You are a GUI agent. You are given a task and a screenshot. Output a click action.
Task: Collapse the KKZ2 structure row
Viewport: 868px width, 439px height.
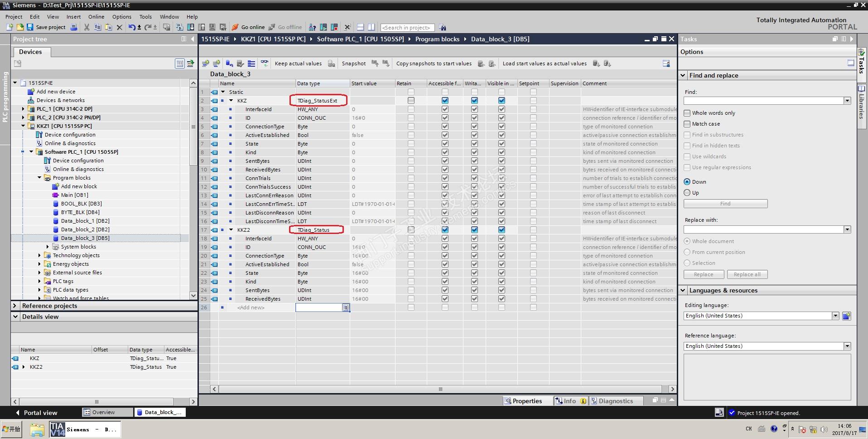pos(231,230)
